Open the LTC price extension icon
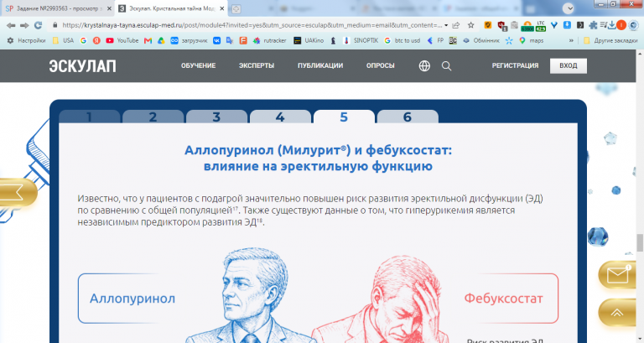The height and width of the screenshot is (343, 644). point(541,26)
